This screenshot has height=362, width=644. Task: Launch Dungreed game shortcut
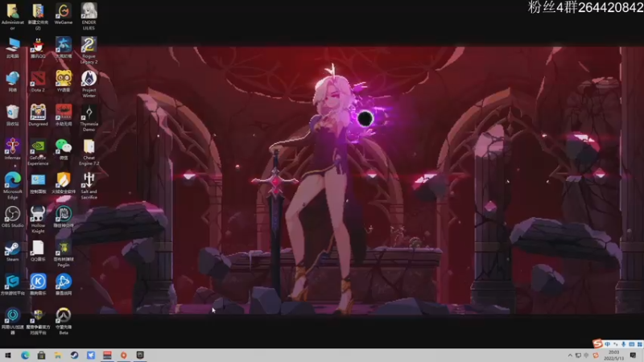38,115
